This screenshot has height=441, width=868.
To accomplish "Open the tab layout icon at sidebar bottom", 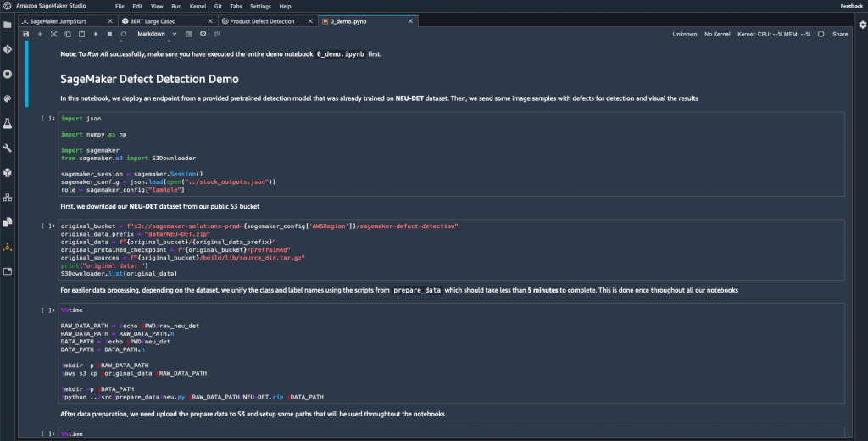I will [7, 271].
